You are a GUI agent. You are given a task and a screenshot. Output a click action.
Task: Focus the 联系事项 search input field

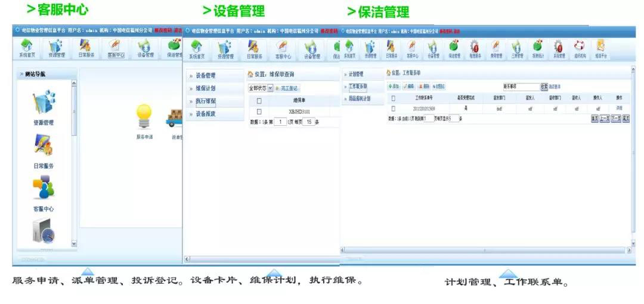click(x=521, y=86)
